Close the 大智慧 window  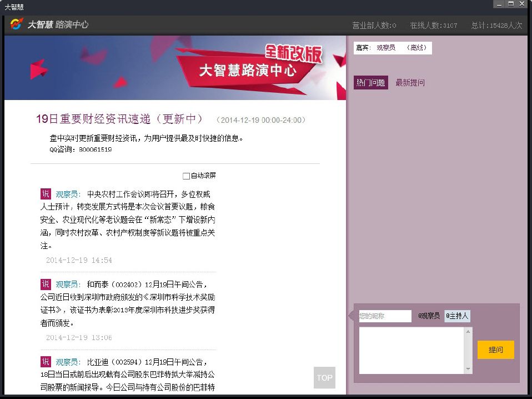pos(522,4)
